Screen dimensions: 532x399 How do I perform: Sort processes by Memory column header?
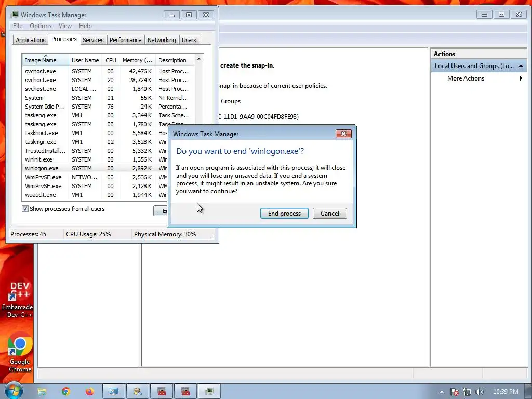click(137, 60)
